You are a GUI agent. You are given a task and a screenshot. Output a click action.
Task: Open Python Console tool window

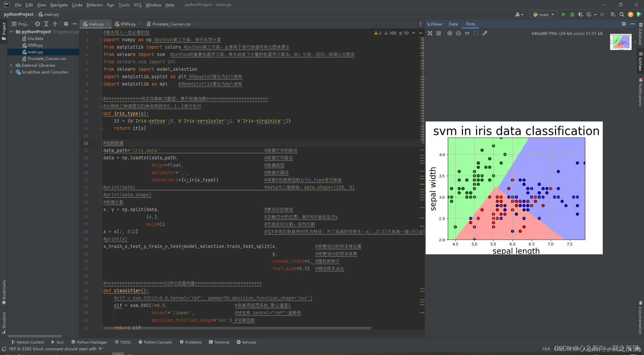(x=155, y=342)
